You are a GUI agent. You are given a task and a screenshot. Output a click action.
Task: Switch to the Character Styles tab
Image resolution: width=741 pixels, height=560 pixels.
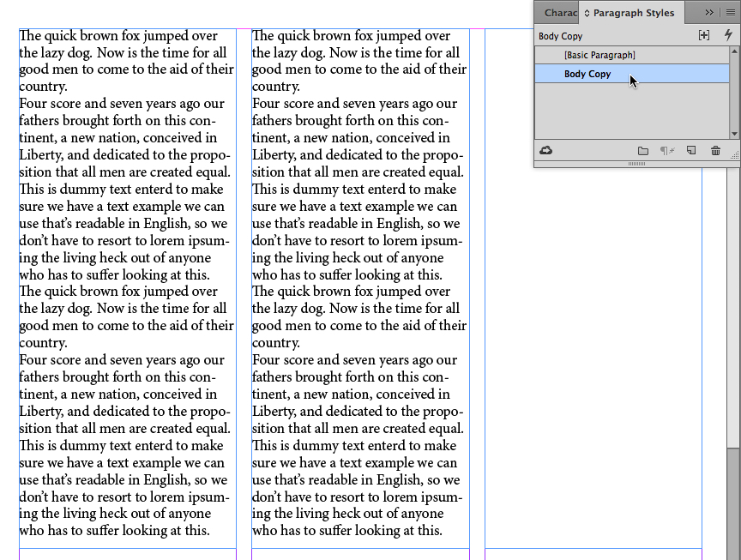561,13
